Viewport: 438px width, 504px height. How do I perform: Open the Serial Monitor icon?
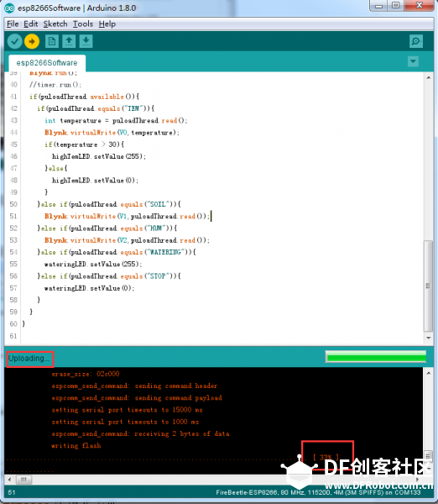click(416, 41)
